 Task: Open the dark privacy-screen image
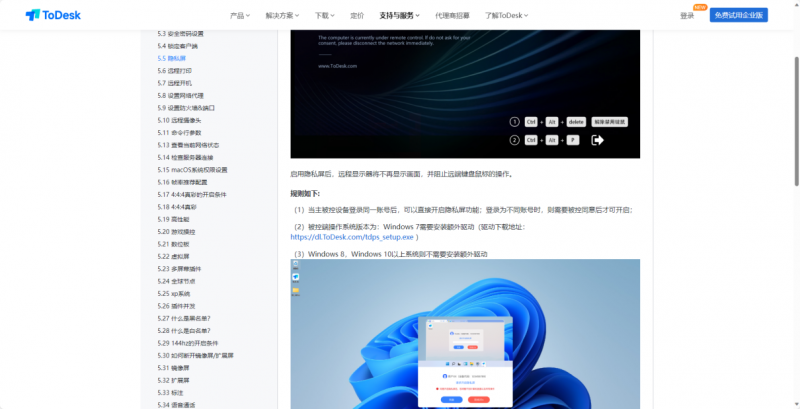pos(465,94)
